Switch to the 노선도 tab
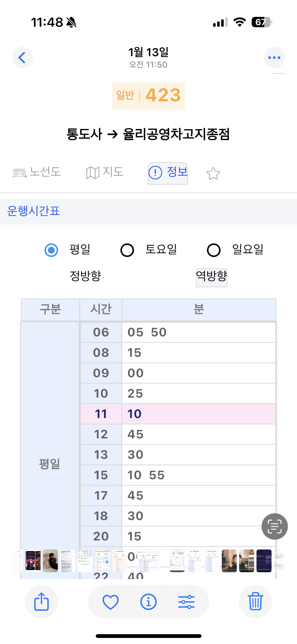Image resolution: width=297 pixels, height=644 pixels. 37,172
